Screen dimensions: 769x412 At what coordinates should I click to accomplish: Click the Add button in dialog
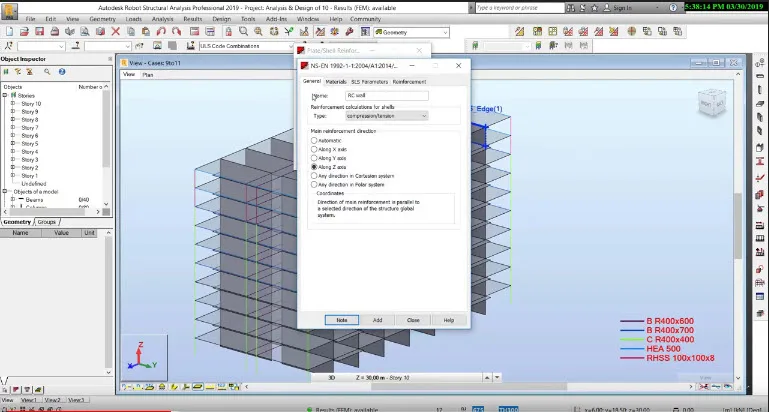tap(377, 320)
